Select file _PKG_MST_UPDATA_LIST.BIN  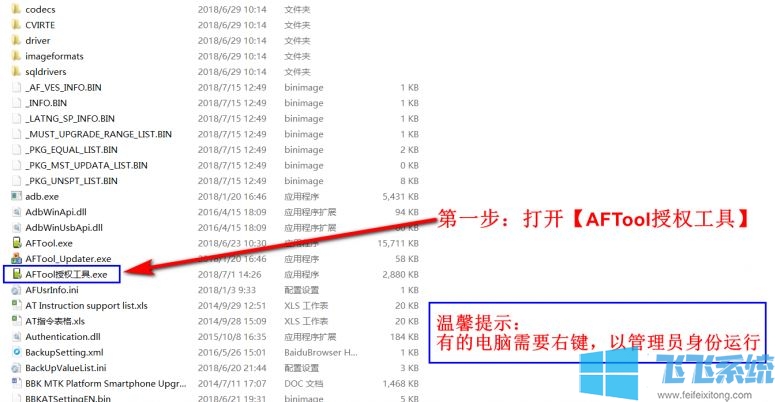click(x=86, y=165)
